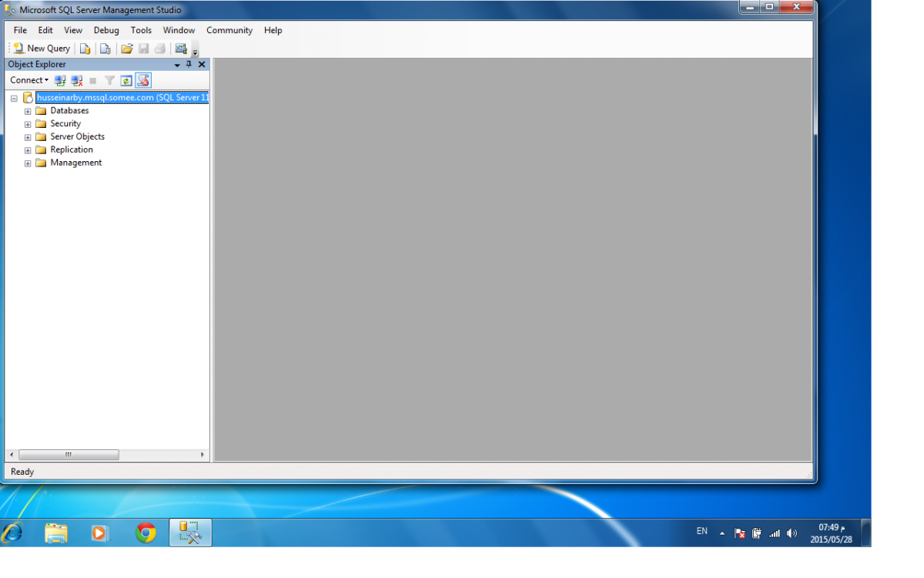The height and width of the screenshot is (578, 924).
Task: Open the View menu
Action: pyautogui.click(x=73, y=31)
